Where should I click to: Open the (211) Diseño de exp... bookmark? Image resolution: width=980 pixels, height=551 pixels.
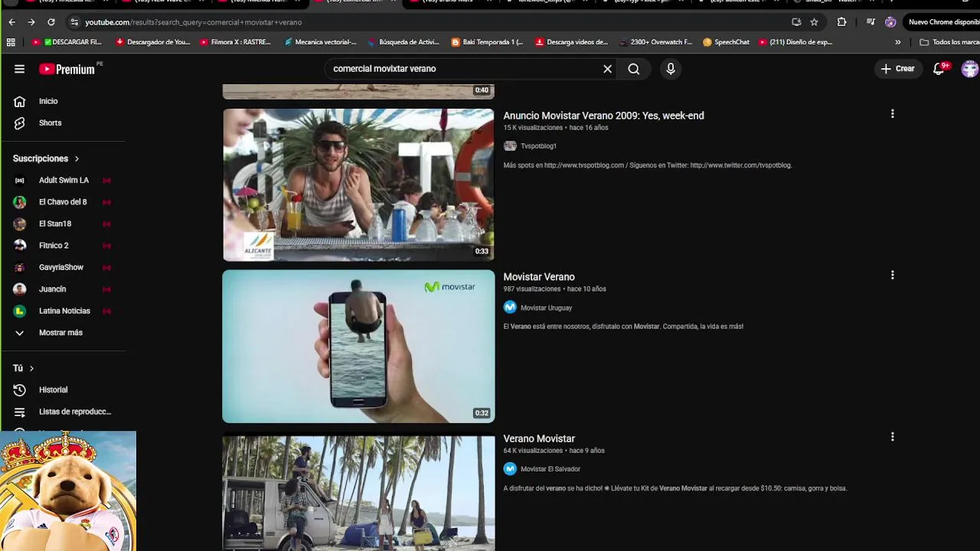pos(795,42)
